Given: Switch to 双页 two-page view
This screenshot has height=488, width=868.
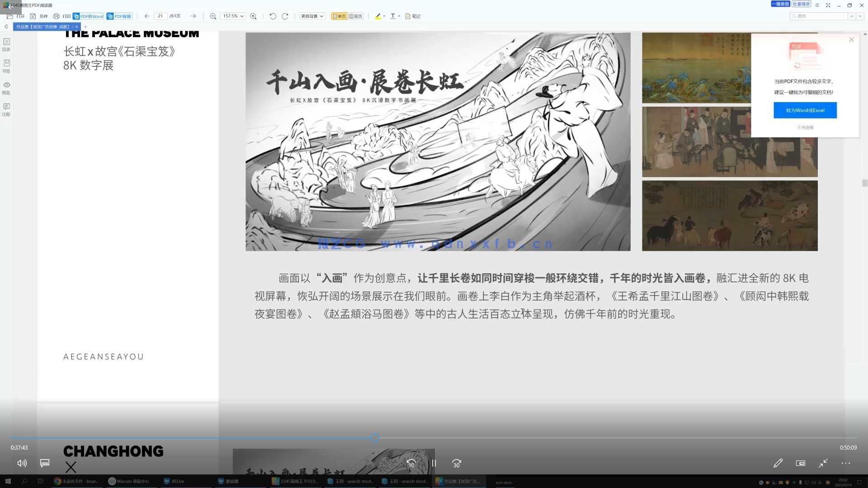Looking at the screenshot, I should click(356, 16).
